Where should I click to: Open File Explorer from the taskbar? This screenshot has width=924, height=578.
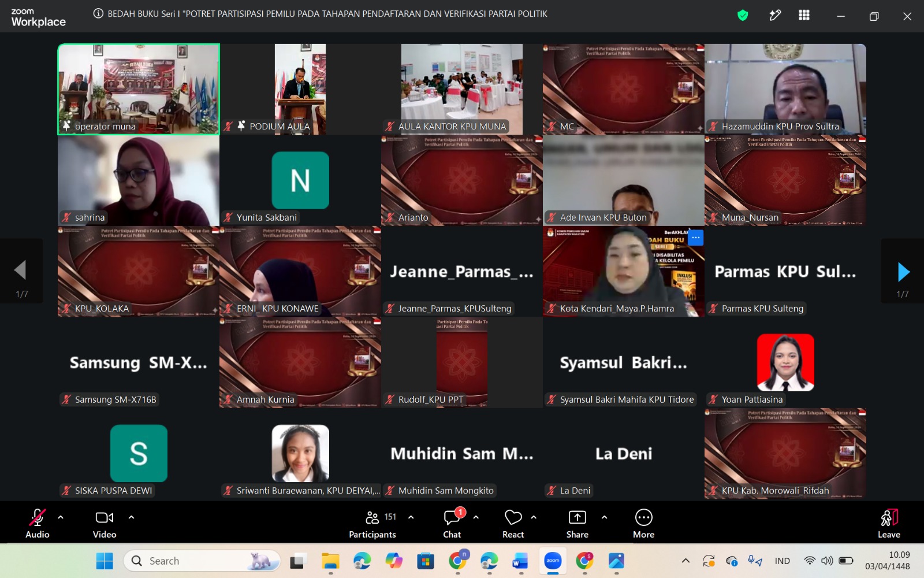(x=330, y=561)
